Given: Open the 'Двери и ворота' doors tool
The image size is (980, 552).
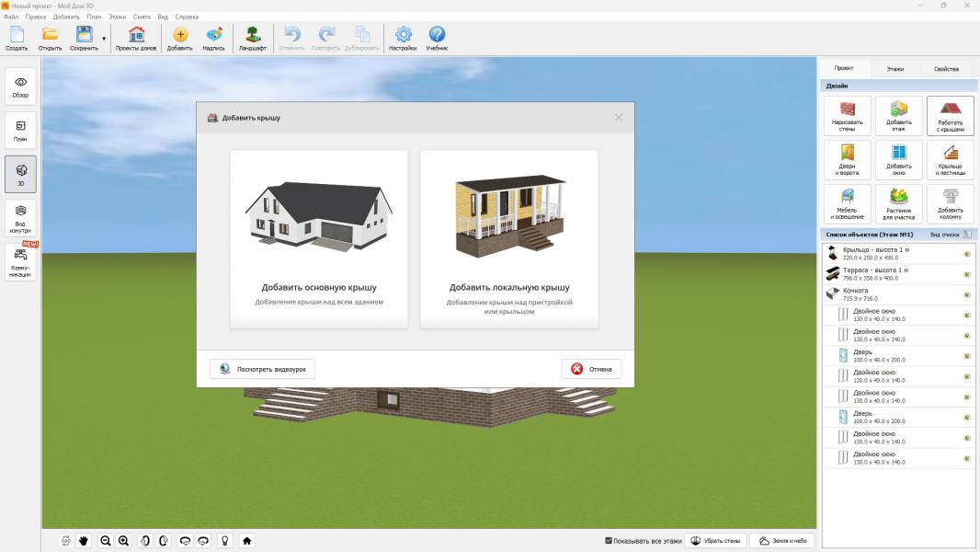Looking at the screenshot, I should (847, 160).
